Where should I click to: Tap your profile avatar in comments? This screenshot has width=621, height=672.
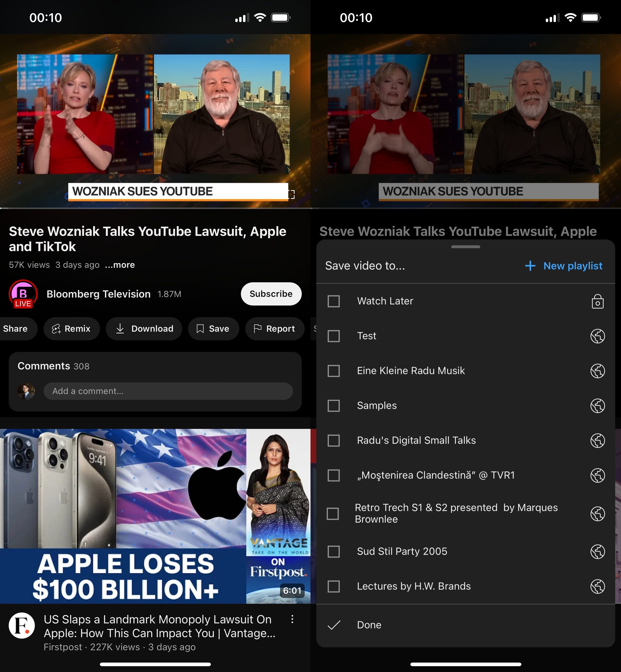point(26,391)
